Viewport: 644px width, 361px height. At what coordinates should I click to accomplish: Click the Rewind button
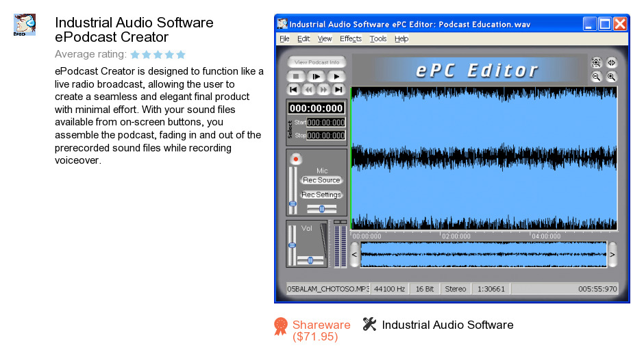(308, 90)
